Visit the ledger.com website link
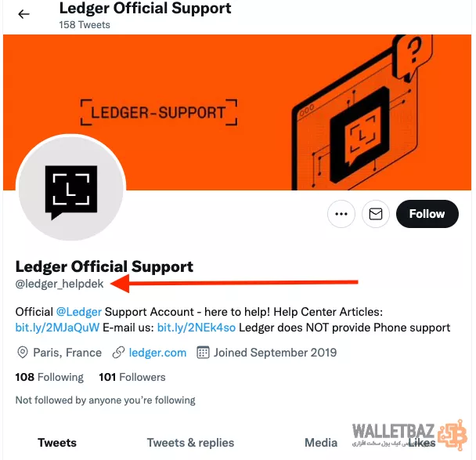Image resolution: width=476 pixels, height=460 pixels. tap(157, 353)
